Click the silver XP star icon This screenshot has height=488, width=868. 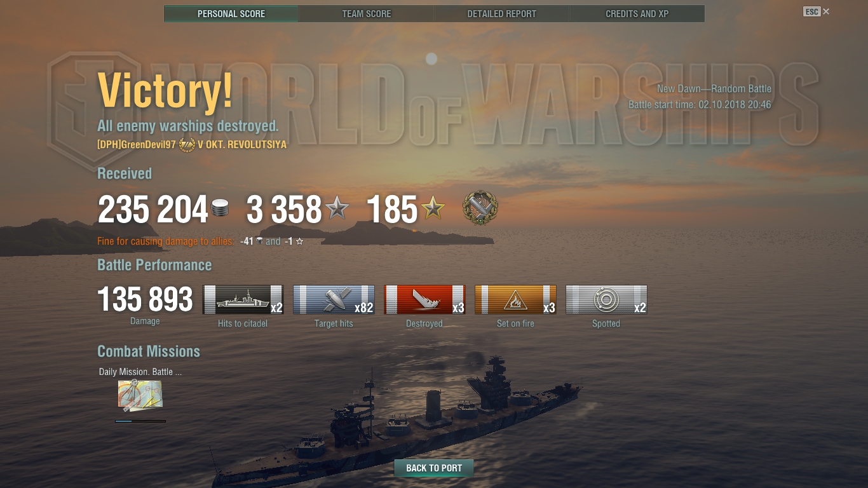[x=337, y=208]
